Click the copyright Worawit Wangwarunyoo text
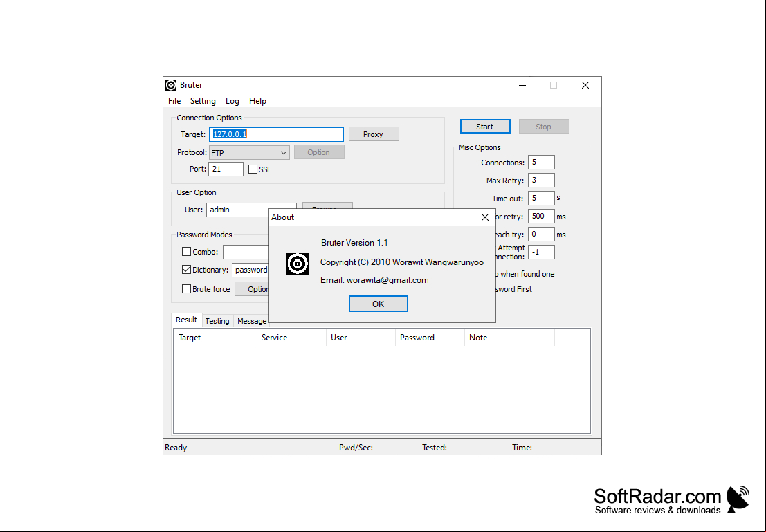 click(x=401, y=262)
